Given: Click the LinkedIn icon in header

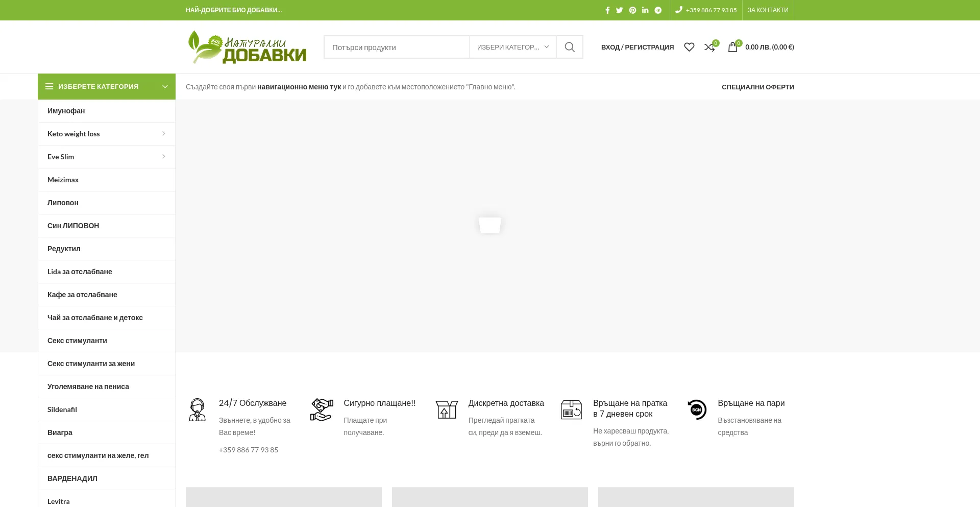Looking at the screenshot, I should 645,10.
